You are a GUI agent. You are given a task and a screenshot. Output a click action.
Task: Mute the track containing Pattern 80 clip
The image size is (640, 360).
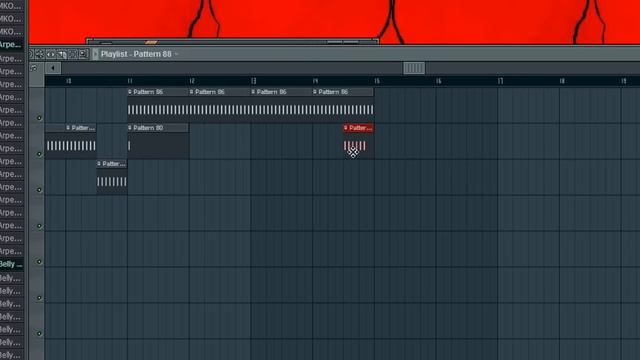point(39,154)
